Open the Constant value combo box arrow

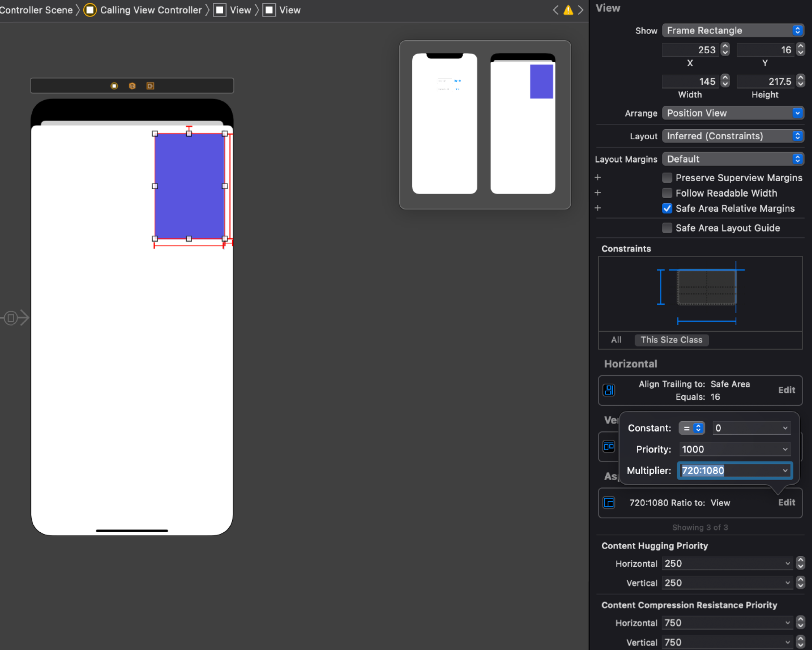785,428
